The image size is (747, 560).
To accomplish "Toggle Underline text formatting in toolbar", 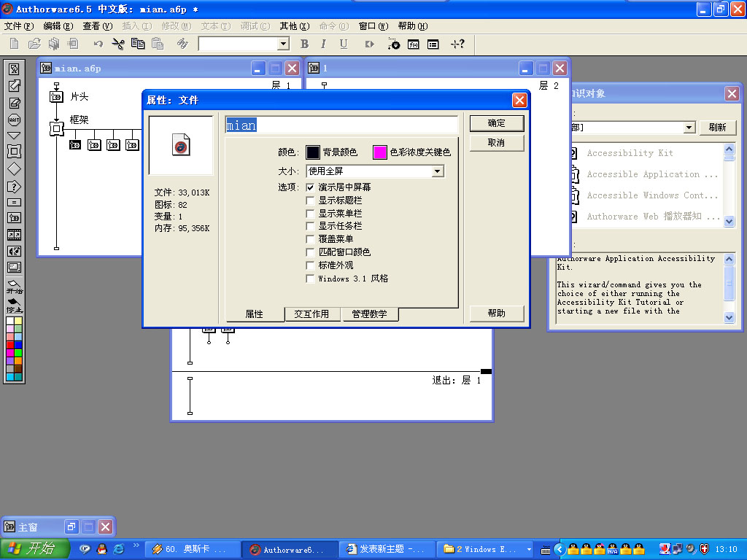I will 343,44.
